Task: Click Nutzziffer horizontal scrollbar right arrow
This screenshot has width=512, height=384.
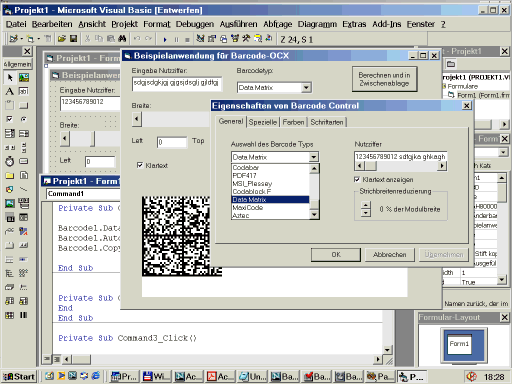Action: click(442, 166)
